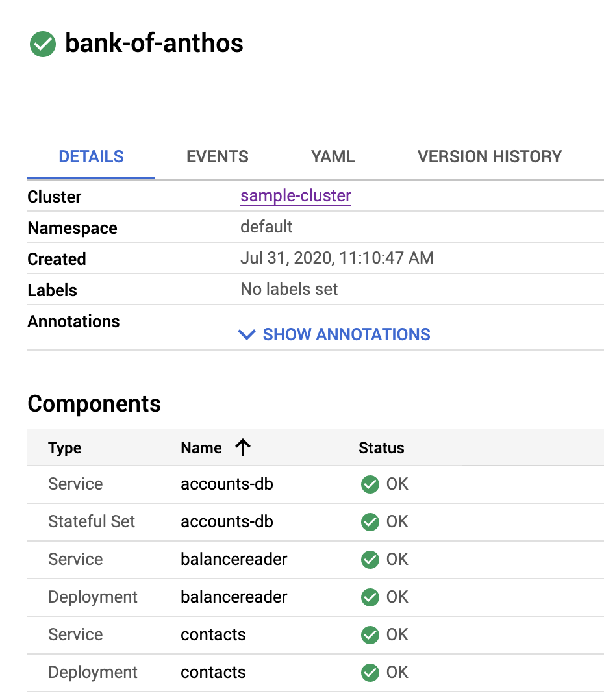This screenshot has height=700, width=604.
Task: Click the OK icon for the accounts-db Service
Action: (370, 484)
